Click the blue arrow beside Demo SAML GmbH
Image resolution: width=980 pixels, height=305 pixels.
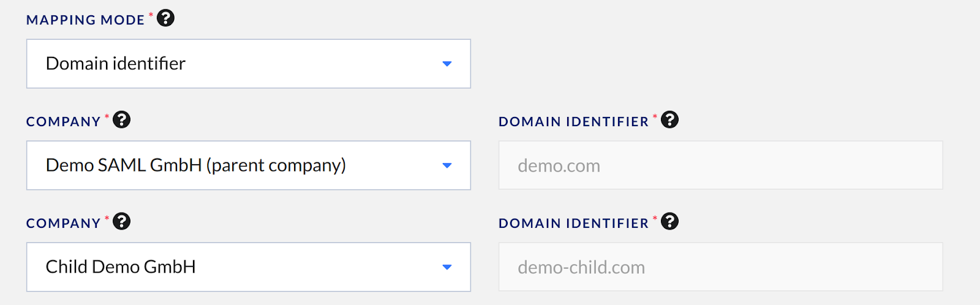(x=447, y=165)
